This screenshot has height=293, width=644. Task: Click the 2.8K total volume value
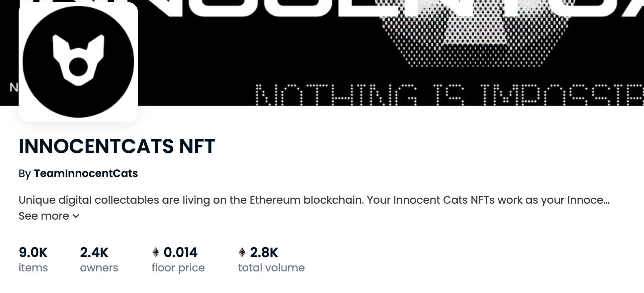(264, 252)
